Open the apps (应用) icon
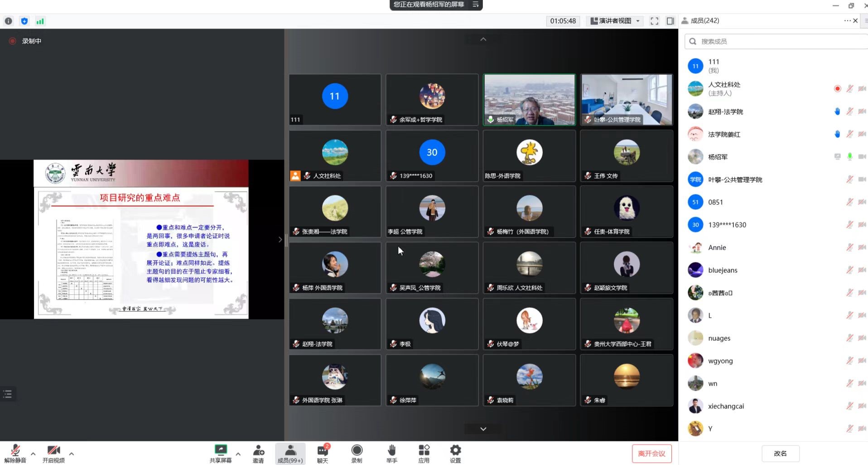 (424, 450)
